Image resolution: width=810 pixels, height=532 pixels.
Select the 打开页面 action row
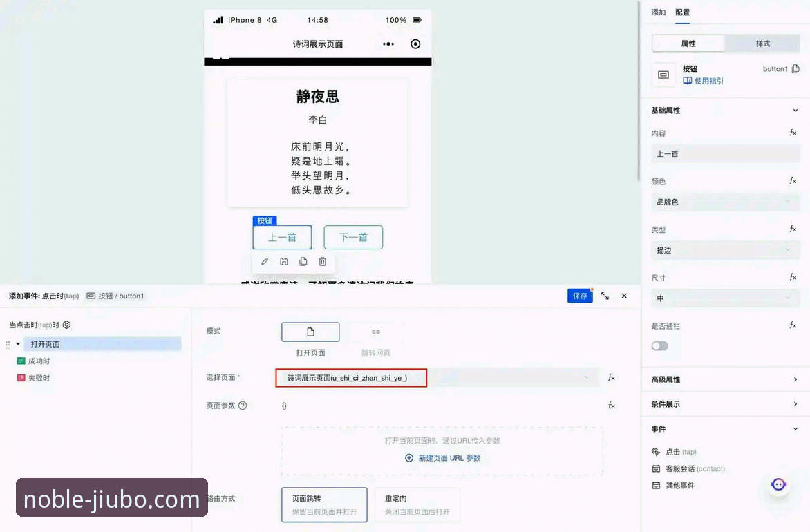click(102, 344)
